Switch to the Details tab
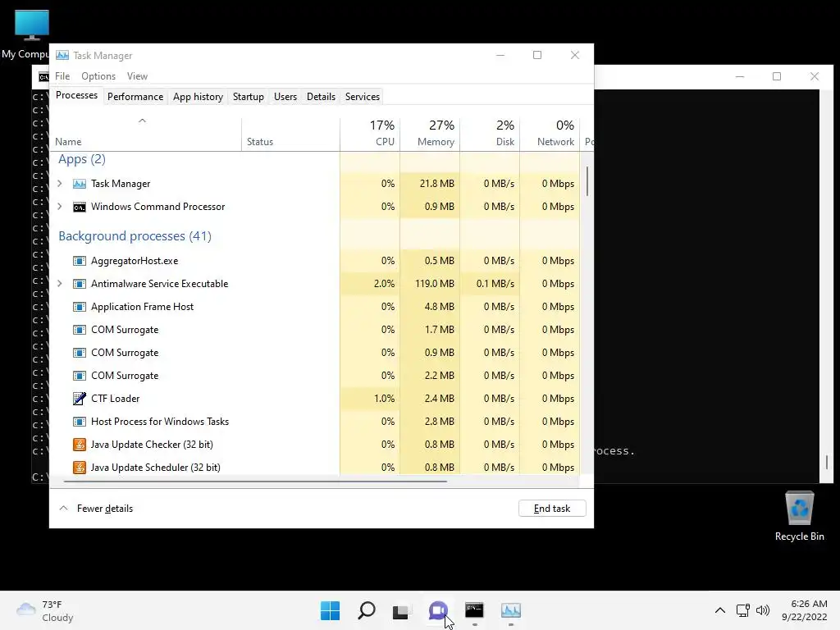840x630 pixels. [321, 97]
